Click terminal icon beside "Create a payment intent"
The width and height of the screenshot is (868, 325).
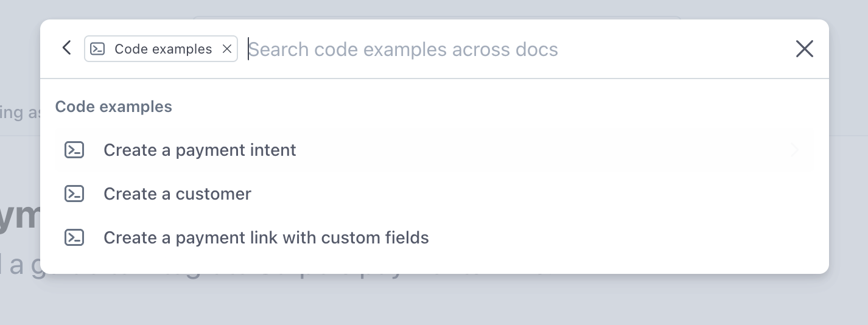(x=74, y=150)
